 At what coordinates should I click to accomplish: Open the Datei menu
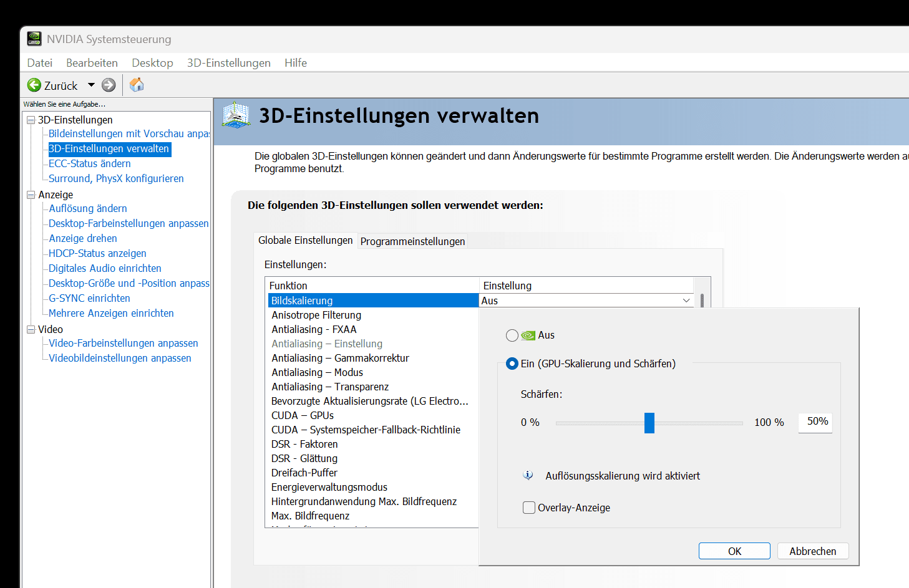coord(40,63)
